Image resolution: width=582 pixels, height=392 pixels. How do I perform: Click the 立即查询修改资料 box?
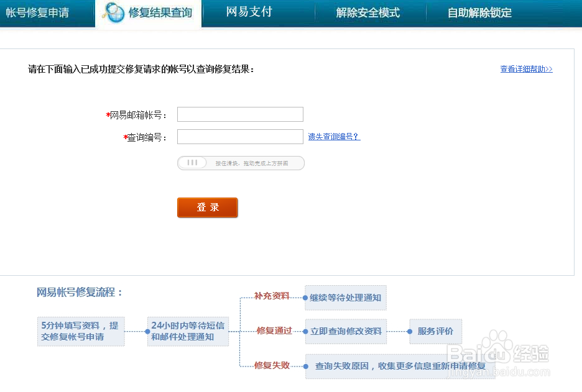(346, 331)
